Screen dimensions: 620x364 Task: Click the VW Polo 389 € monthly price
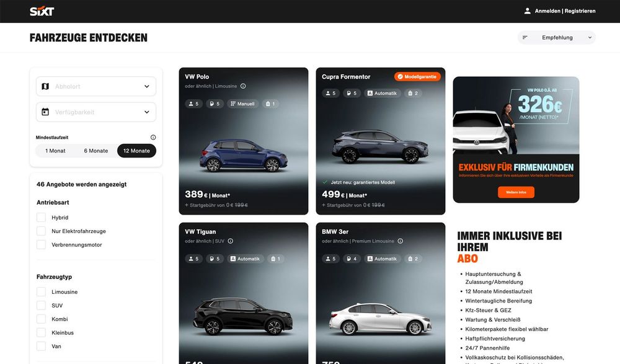(x=207, y=195)
